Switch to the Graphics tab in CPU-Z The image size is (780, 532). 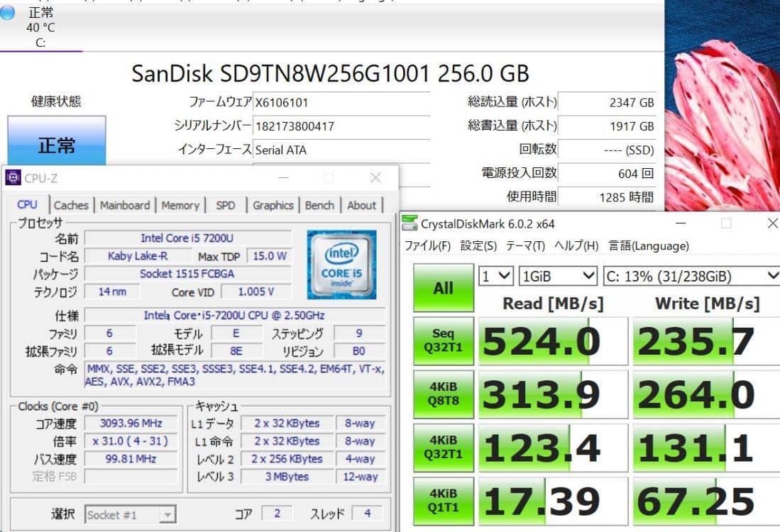coord(273,205)
